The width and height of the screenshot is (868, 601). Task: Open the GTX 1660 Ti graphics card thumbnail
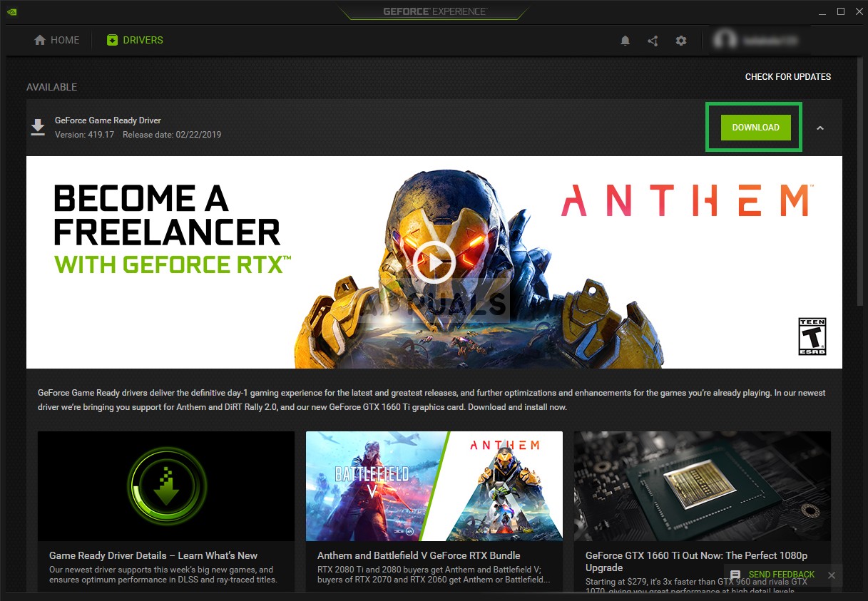pos(703,486)
